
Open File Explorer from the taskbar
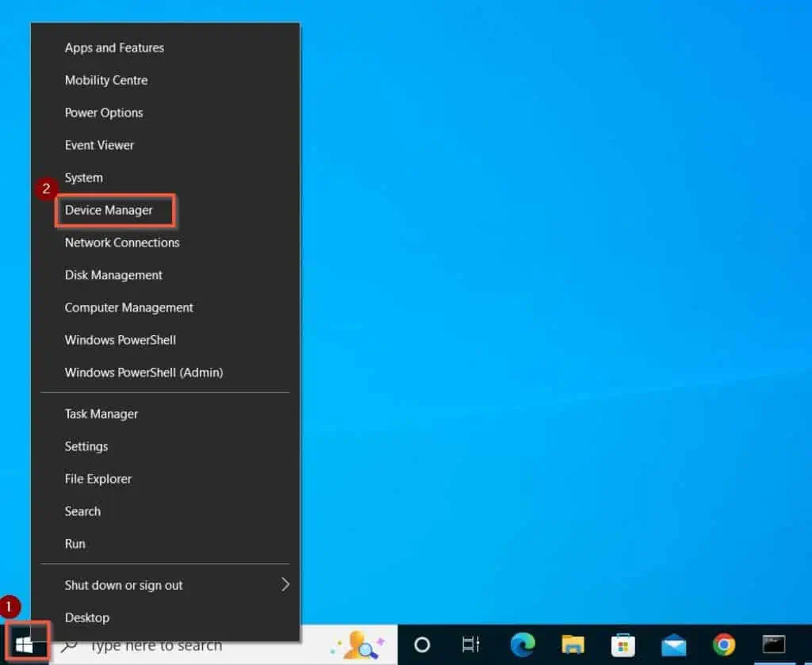point(573,645)
